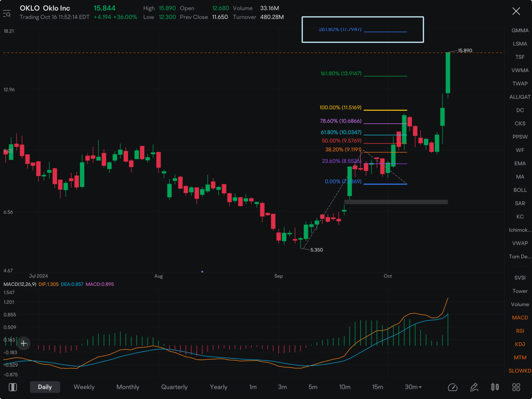Select the drawing pencil tool

(x=474, y=387)
